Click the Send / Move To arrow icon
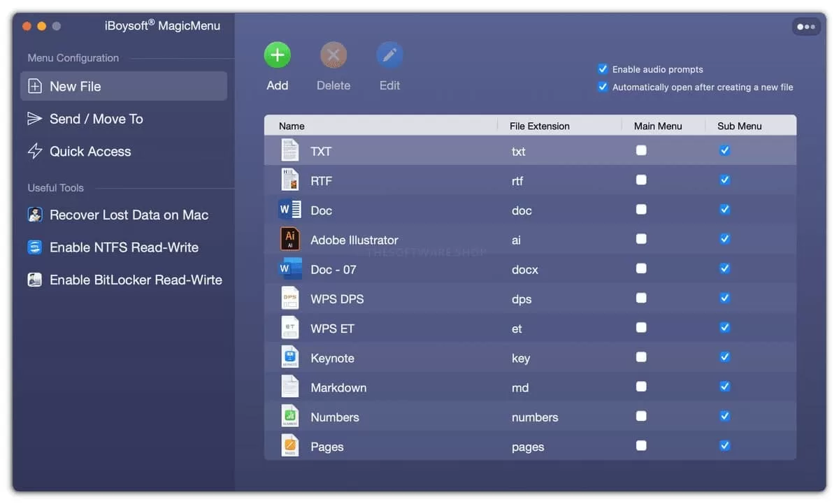 [x=35, y=119]
